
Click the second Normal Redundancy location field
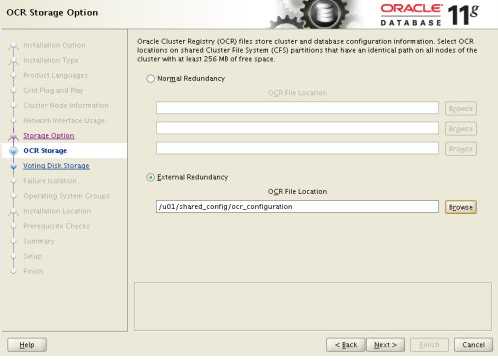[x=297, y=128]
